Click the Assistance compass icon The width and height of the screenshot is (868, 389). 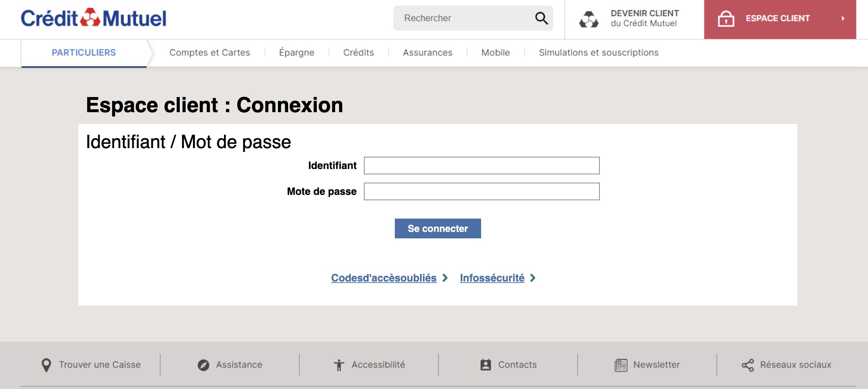click(204, 365)
